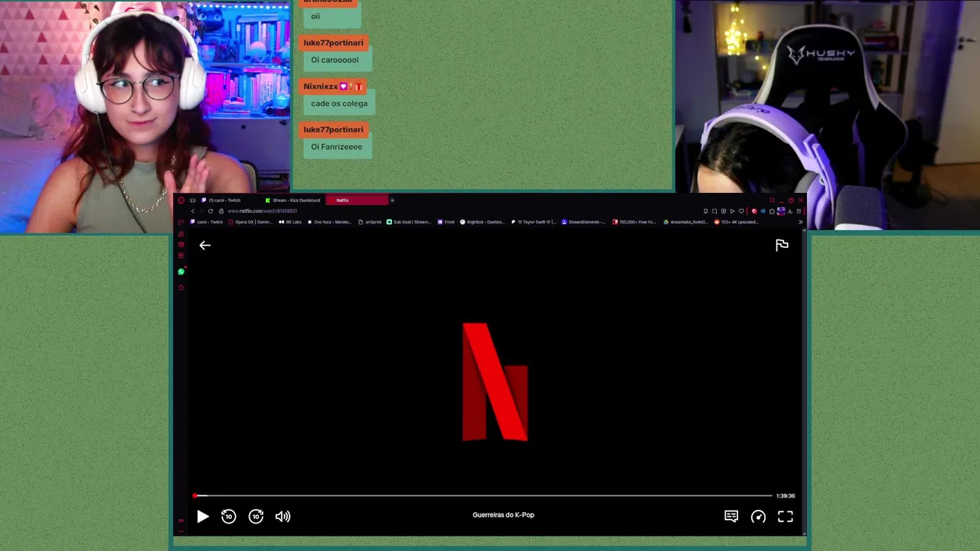Image resolution: width=980 pixels, height=551 pixels.
Task: Expand the bookmarks overflow chevron
Action: pos(801,222)
